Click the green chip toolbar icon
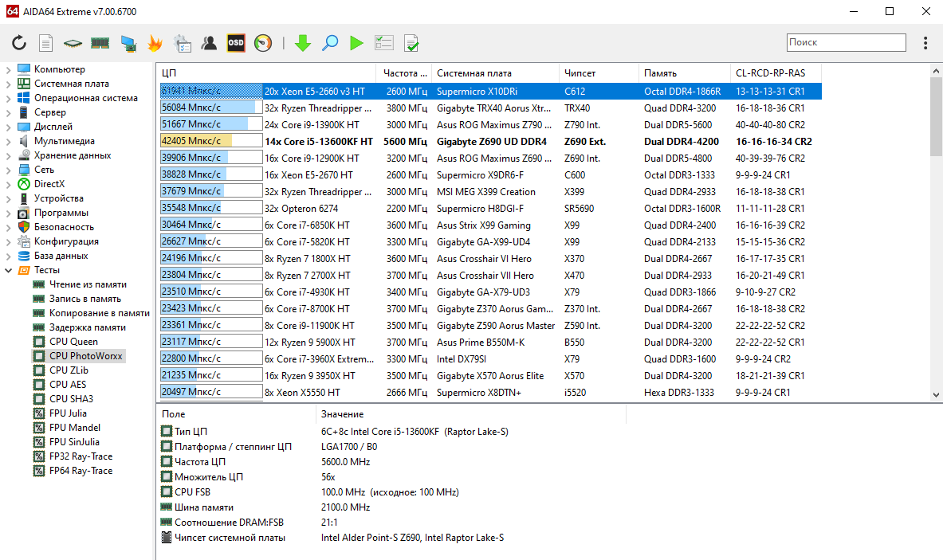Viewport: 943px width, 560px height. (73, 43)
